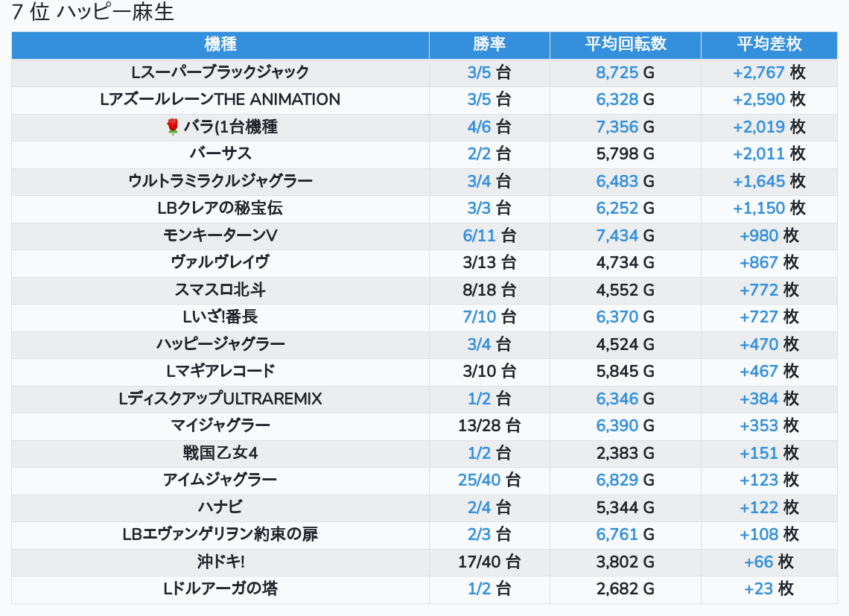Click the 平均回転数 column header
Viewport: 849px width, 616px height.
(x=626, y=45)
